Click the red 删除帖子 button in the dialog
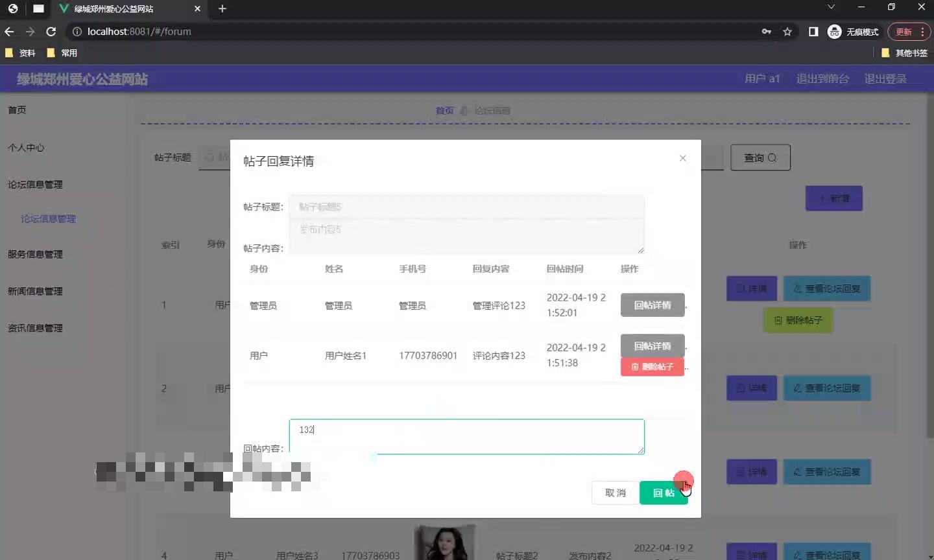 tap(653, 367)
